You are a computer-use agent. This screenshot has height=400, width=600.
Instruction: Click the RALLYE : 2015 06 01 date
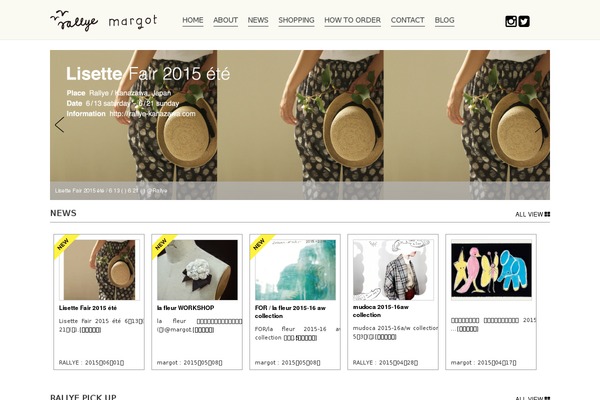click(x=91, y=362)
